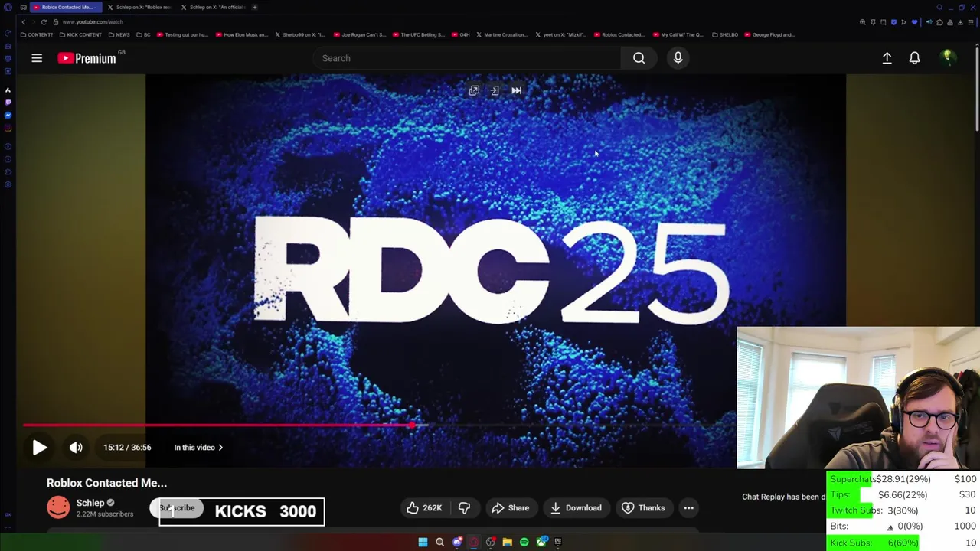Viewport: 980px width, 551px height.
Task: Click the address bar URL
Action: (93, 22)
